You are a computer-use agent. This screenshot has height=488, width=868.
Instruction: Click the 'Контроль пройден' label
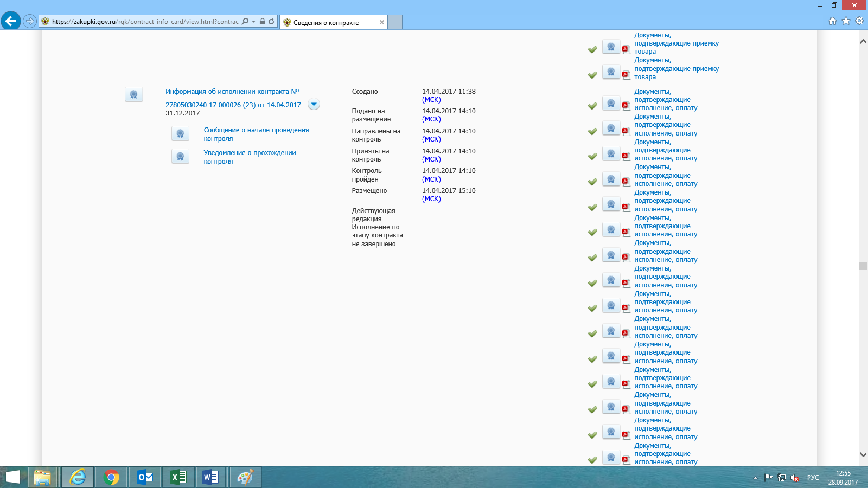pos(367,175)
